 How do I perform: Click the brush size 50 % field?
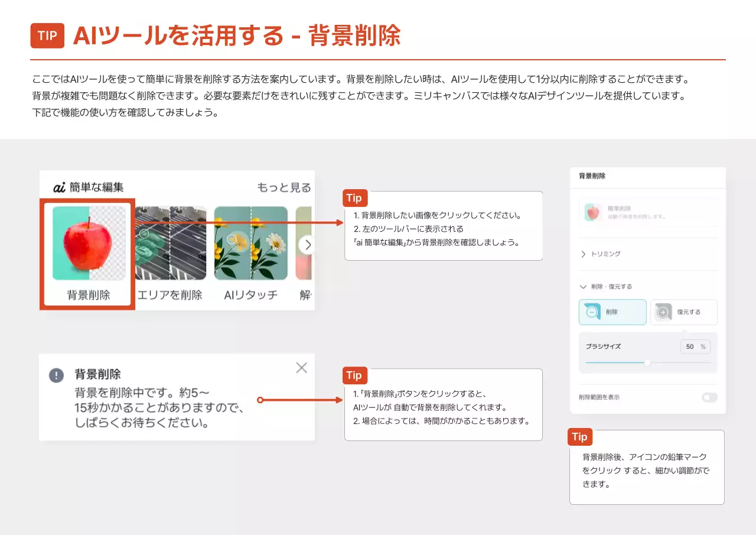[x=695, y=347]
